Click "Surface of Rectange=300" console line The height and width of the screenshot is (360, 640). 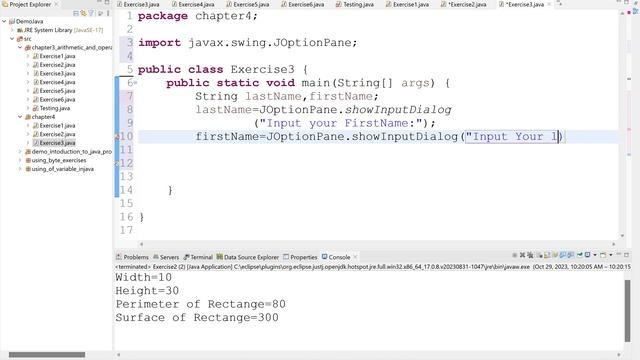197,318
